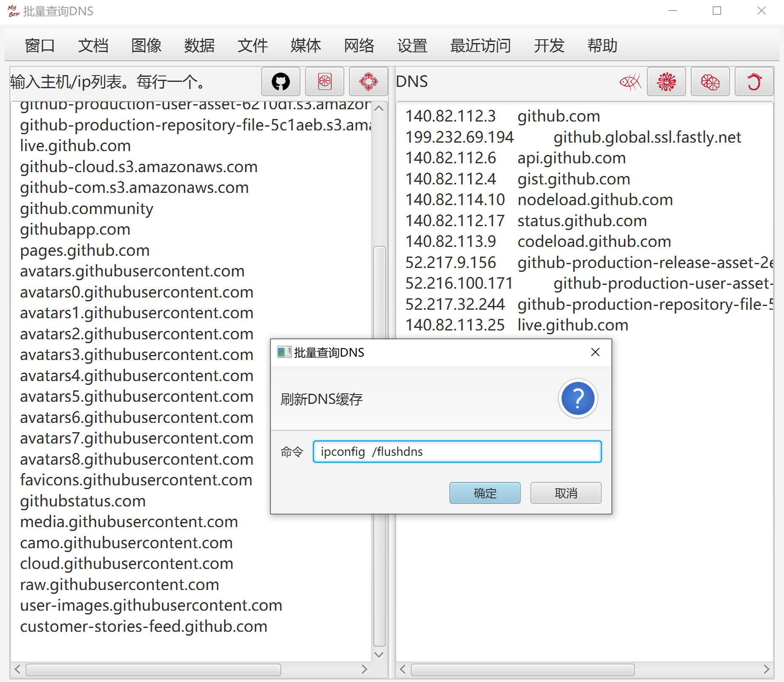Click the 140.82.112.3 github.com result row
Screen dimensions: 784x682
[x=503, y=116]
